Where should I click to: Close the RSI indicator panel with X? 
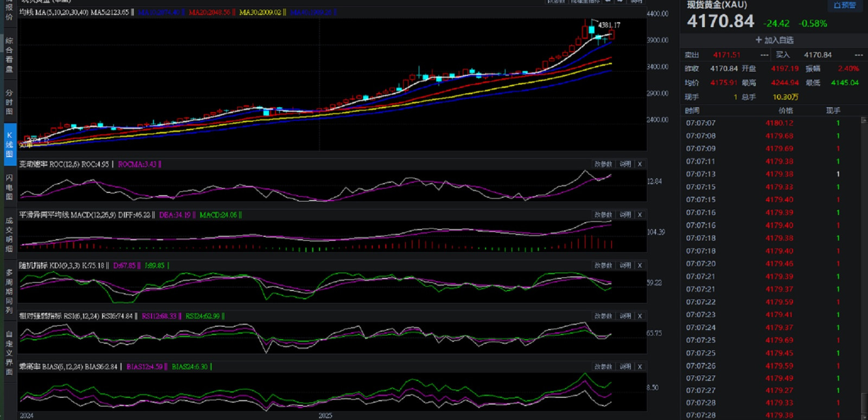(x=640, y=316)
